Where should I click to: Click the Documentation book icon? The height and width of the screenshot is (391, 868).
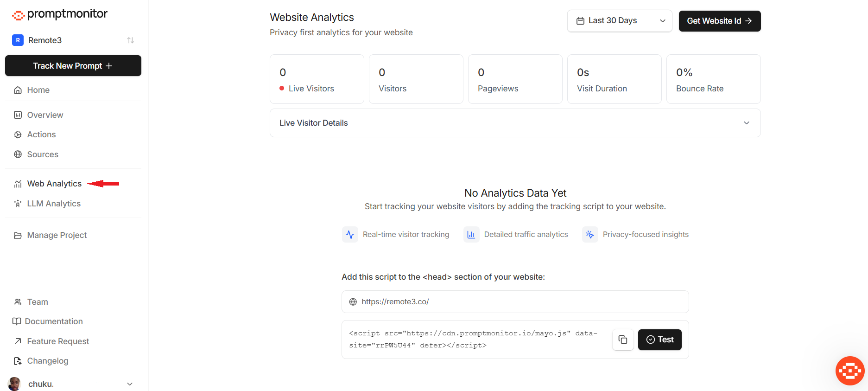point(17,321)
